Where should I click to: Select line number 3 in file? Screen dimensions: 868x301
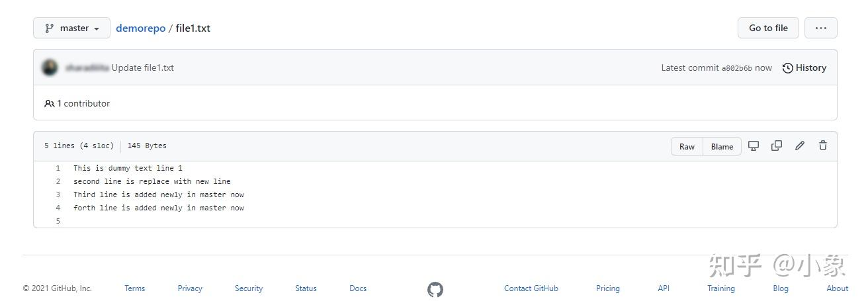pos(58,194)
